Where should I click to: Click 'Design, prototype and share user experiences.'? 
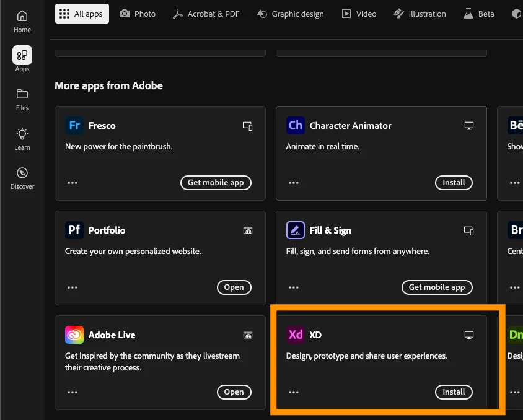tap(367, 356)
